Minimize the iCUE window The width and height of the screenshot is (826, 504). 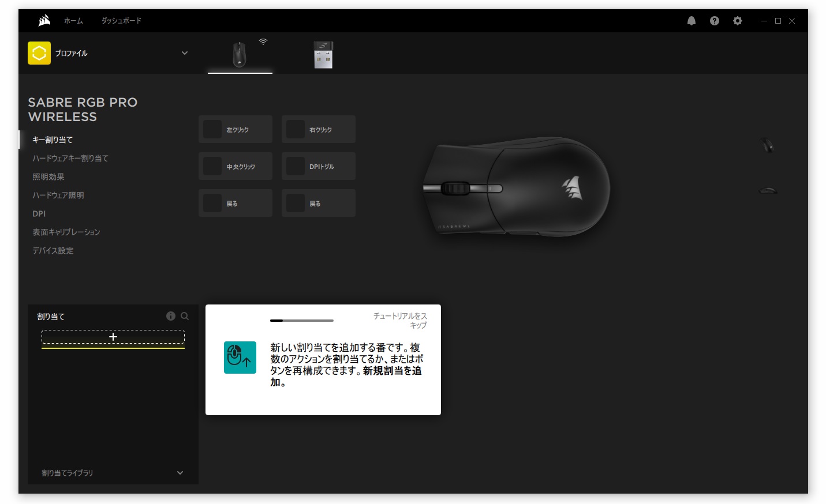pyautogui.click(x=764, y=21)
